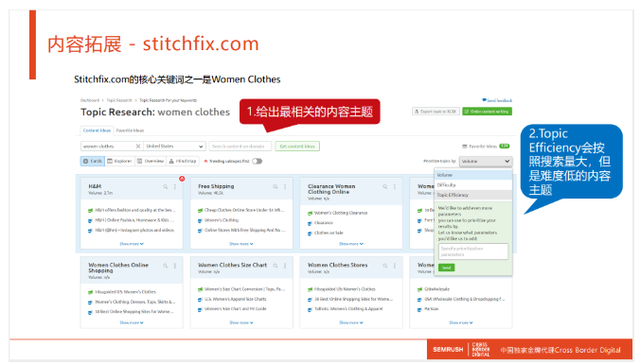Image resolution: width=640 pixels, height=364 pixels.
Task: Select the Overview view
Action: pyautogui.click(x=151, y=161)
